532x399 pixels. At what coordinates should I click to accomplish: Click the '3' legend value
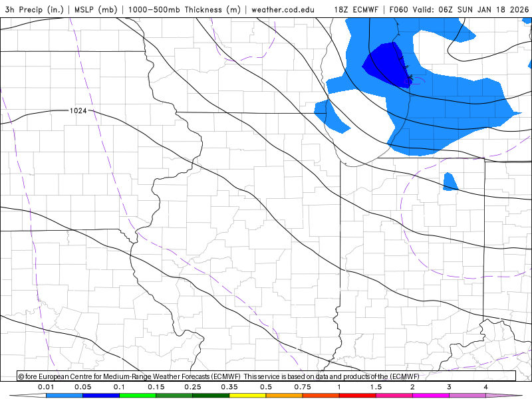point(450,387)
